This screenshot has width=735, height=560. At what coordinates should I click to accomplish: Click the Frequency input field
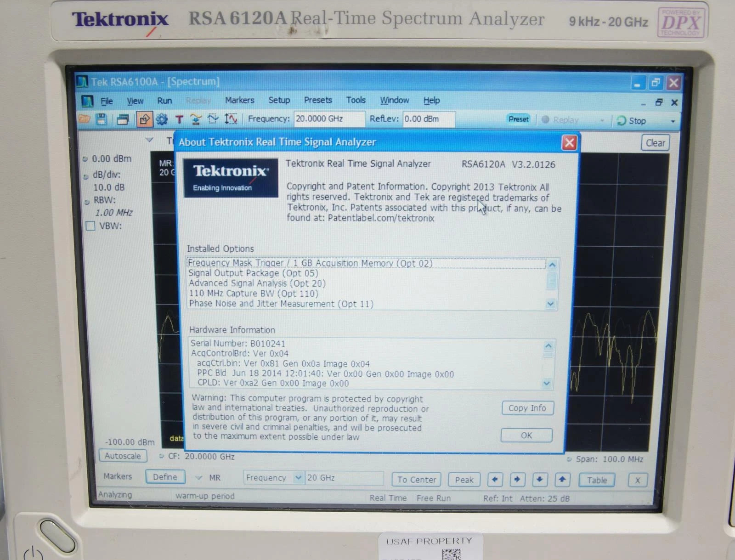click(x=329, y=119)
